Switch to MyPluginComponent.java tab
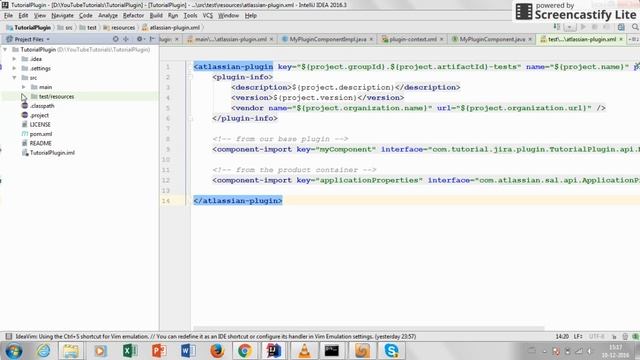 [492, 39]
